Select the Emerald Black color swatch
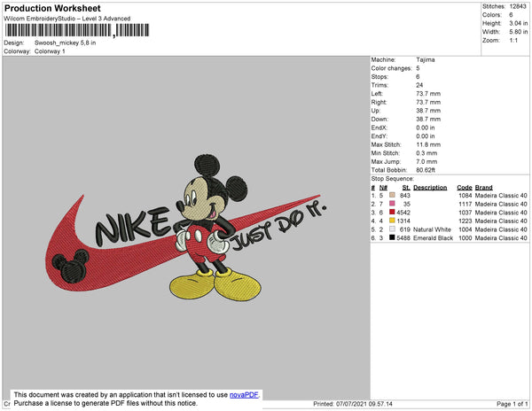 392,237
